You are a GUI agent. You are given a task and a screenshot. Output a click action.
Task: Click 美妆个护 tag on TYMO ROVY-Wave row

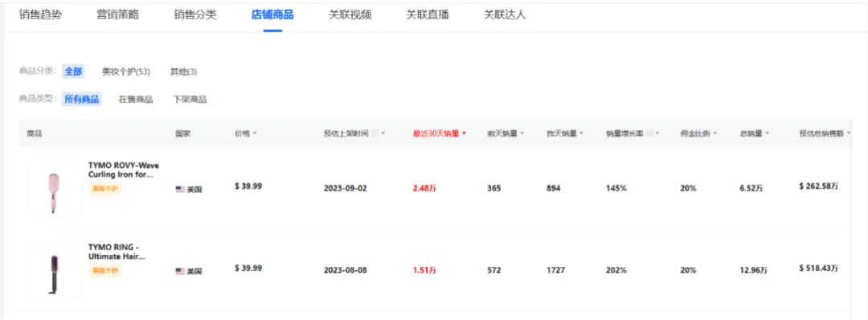pos(105,189)
